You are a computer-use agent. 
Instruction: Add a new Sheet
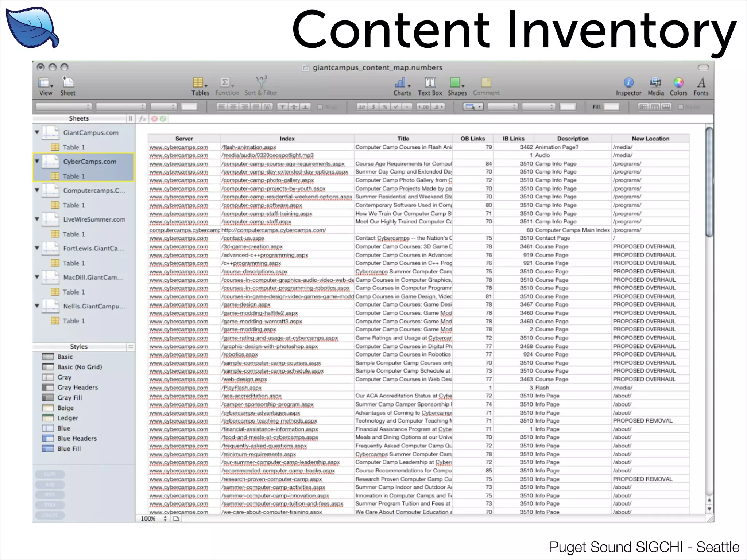click(68, 83)
